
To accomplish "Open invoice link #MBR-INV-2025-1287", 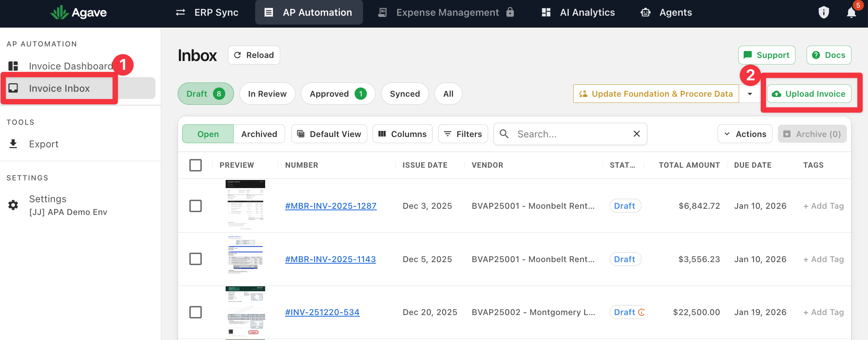I will (331, 206).
